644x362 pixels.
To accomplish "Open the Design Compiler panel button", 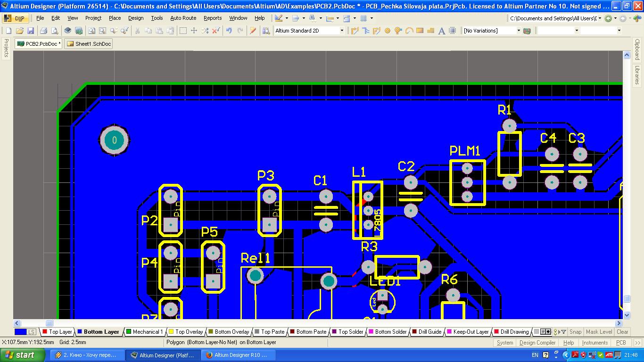I will 537,343.
